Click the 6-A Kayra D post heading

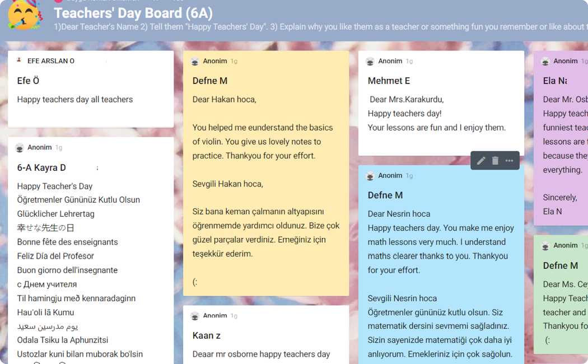[41, 167]
